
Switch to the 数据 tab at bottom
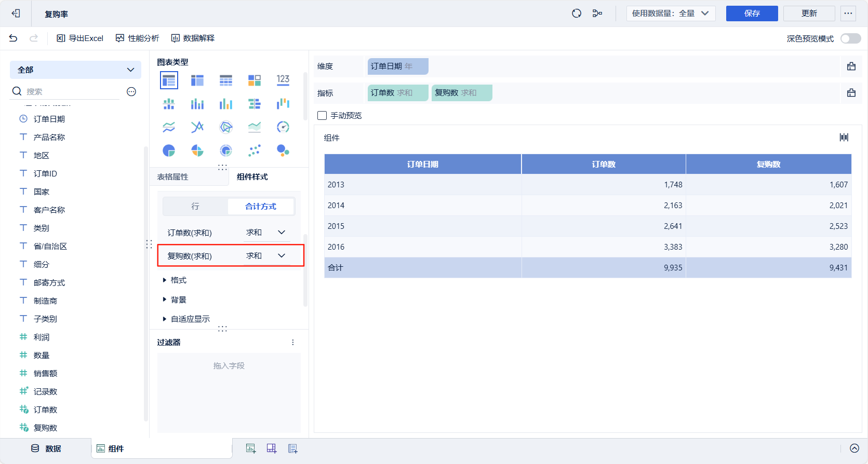[x=46, y=448]
